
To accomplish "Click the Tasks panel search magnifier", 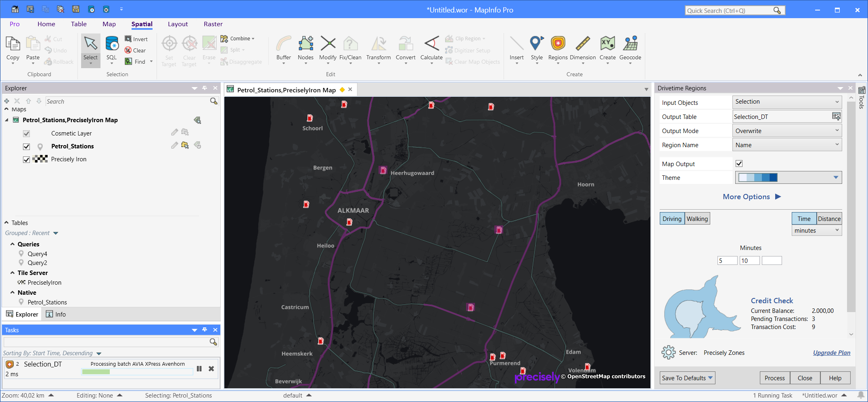I will pos(213,342).
